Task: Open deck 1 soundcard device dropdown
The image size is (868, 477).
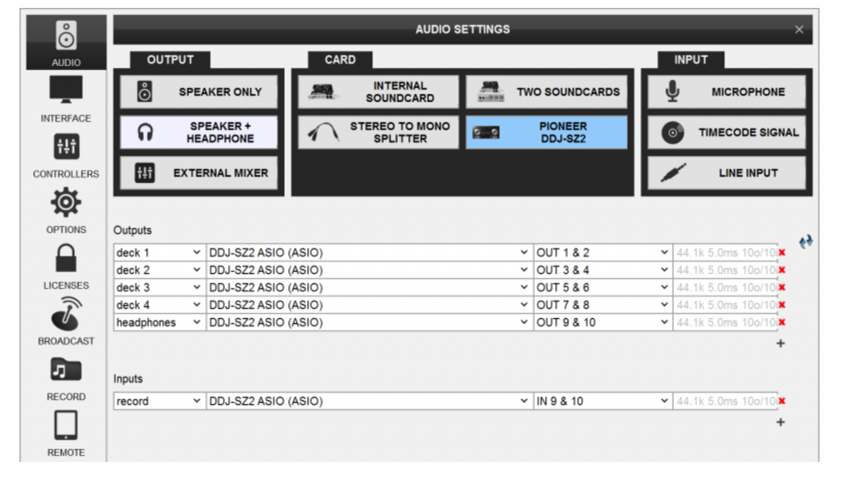Action: [369, 252]
